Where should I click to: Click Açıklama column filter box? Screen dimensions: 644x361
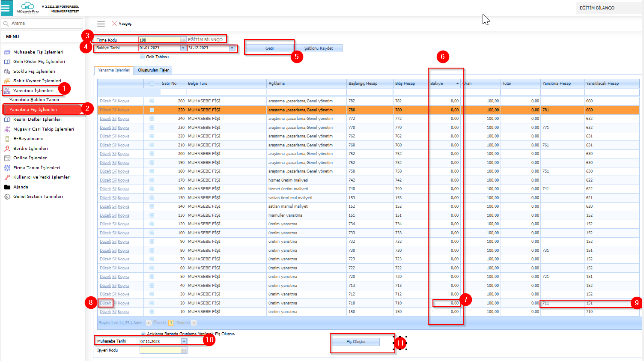point(306,92)
